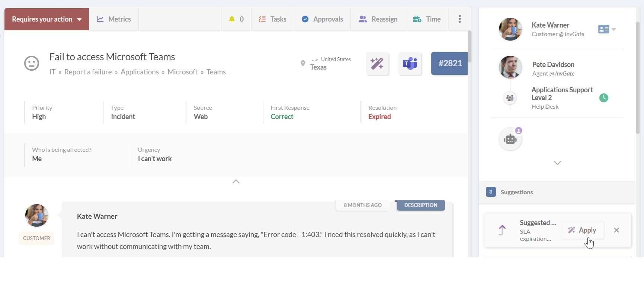This screenshot has width=644, height=291.
Task: Click Kate Warner's avatar in the description
Action: [36, 215]
